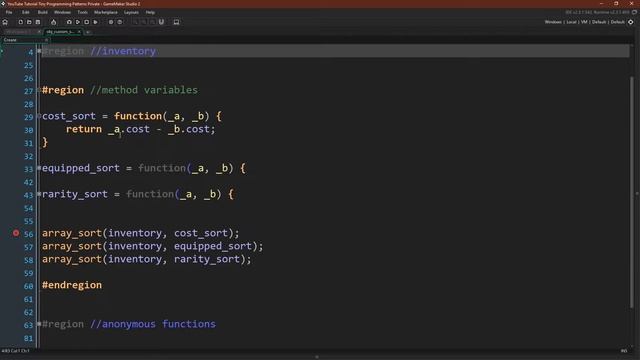Viewport: 640px width, 360px height.
Task: Run the game with the play icon
Action: [78, 22]
